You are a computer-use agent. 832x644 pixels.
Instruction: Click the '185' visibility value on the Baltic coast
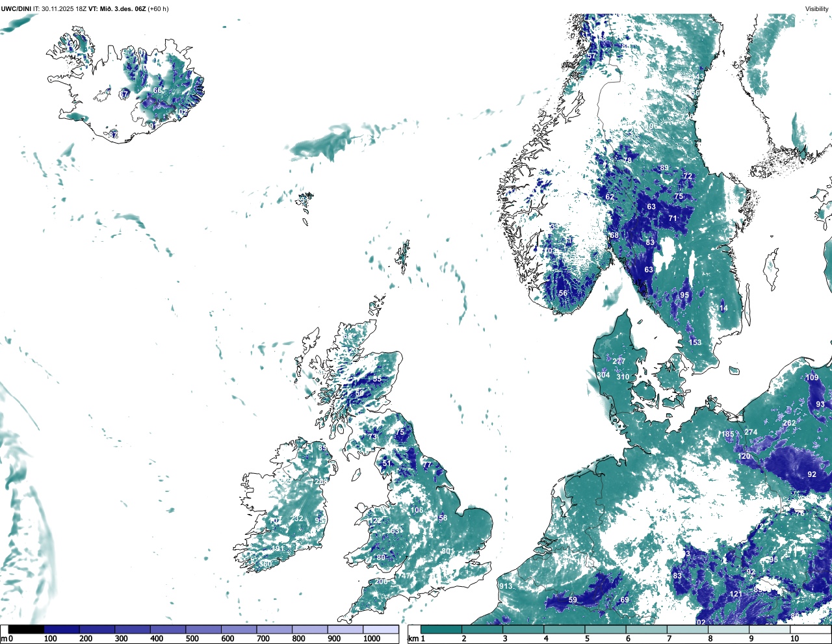click(727, 434)
